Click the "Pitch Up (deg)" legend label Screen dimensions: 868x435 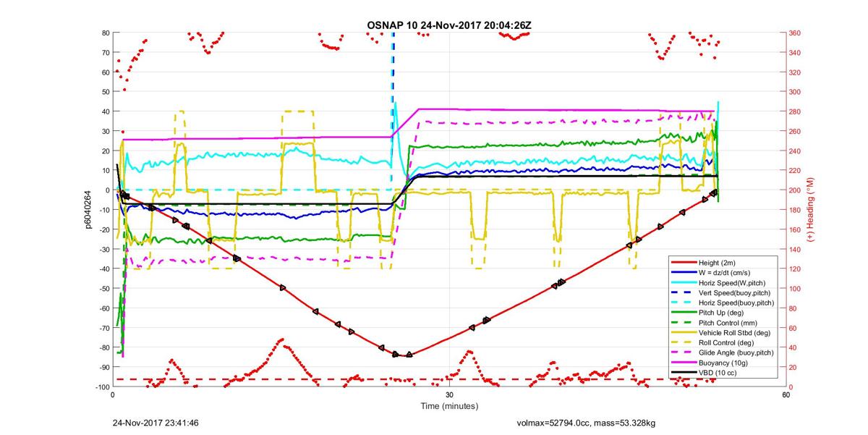click(x=723, y=313)
